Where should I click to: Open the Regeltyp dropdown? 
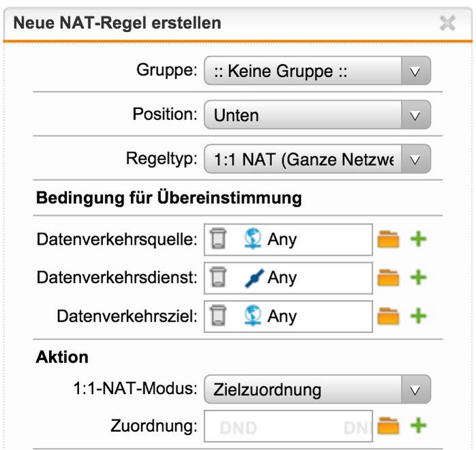[x=317, y=160]
